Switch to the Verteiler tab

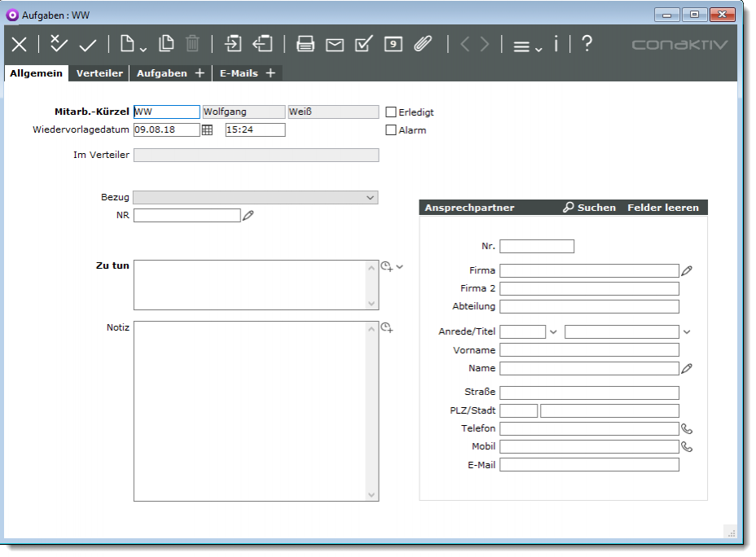pyautogui.click(x=99, y=73)
